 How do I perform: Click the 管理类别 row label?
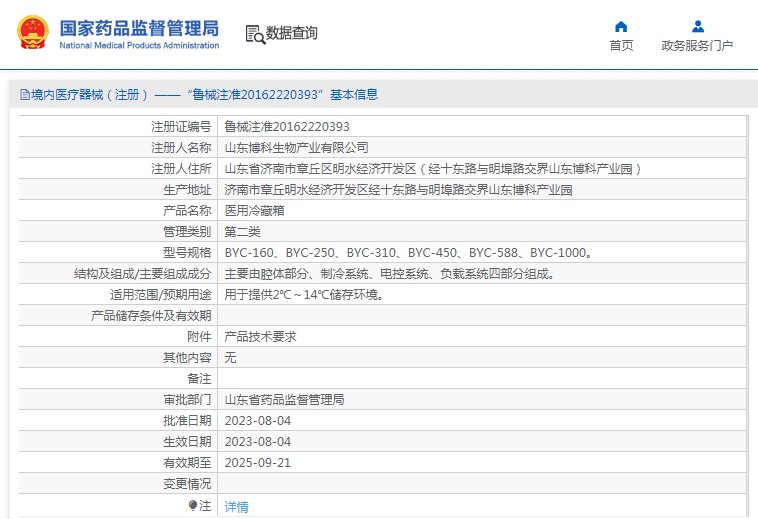pyautogui.click(x=187, y=232)
